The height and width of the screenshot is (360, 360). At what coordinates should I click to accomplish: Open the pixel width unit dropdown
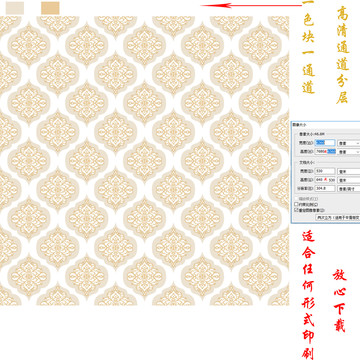click(x=349, y=143)
